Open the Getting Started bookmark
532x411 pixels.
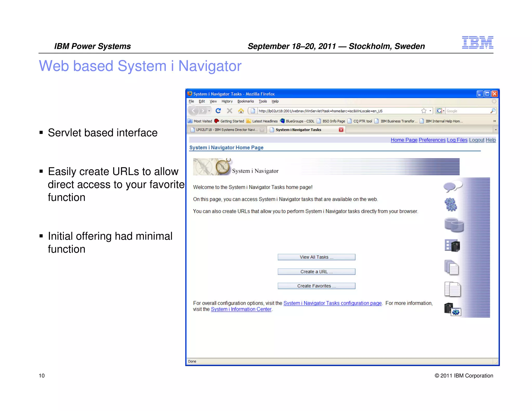(x=229, y=121)
